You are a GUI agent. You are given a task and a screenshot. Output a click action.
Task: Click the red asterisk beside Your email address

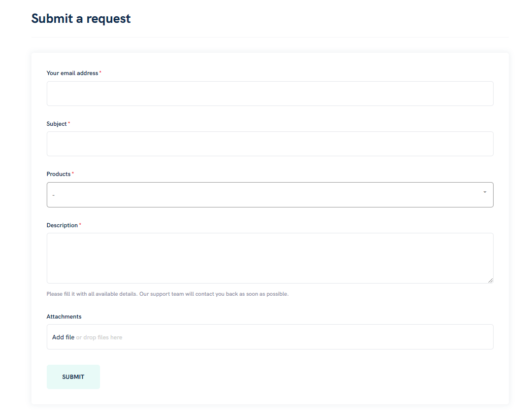point(100,72)
